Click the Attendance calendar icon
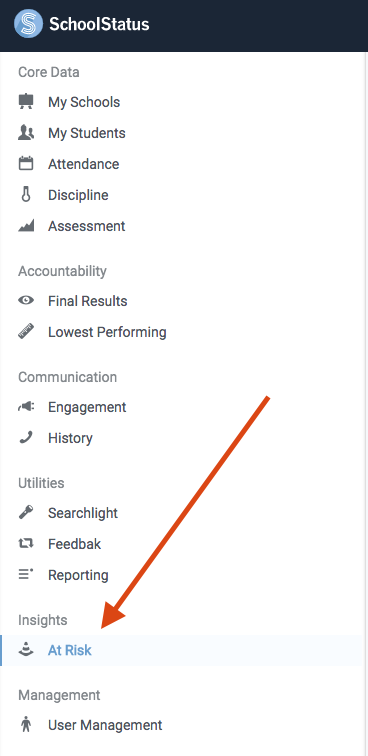 (x=26, y=164)
